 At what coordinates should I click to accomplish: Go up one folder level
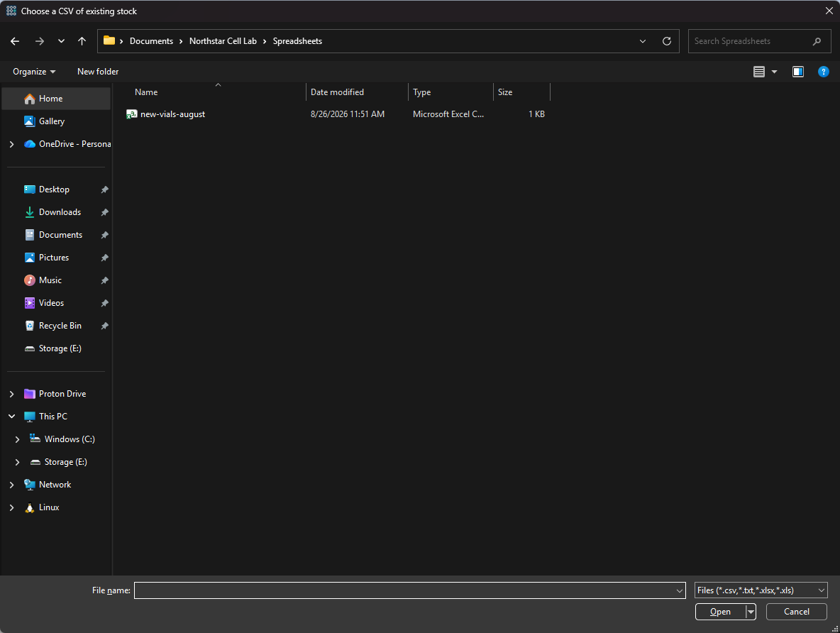tap(82, 41)
